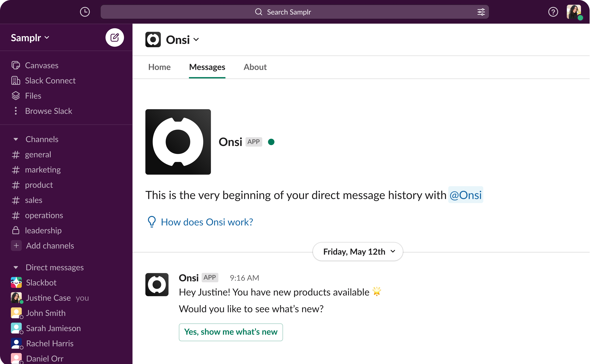This screenshot has height=364, width=591.
Task: Click the lightbulb icon beside How does Onsi work
Action: pos(152,222)
